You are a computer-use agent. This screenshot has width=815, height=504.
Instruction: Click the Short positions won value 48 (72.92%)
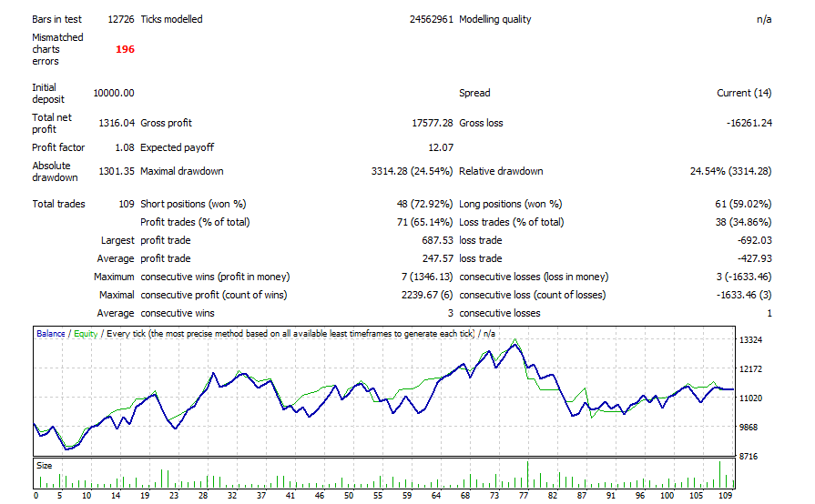(x=422, y=204)
